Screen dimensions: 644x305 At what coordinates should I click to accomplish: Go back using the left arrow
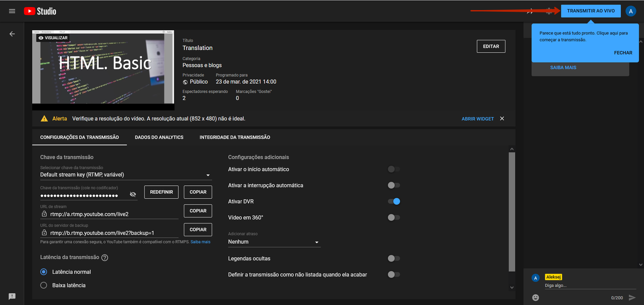(12, 34)
